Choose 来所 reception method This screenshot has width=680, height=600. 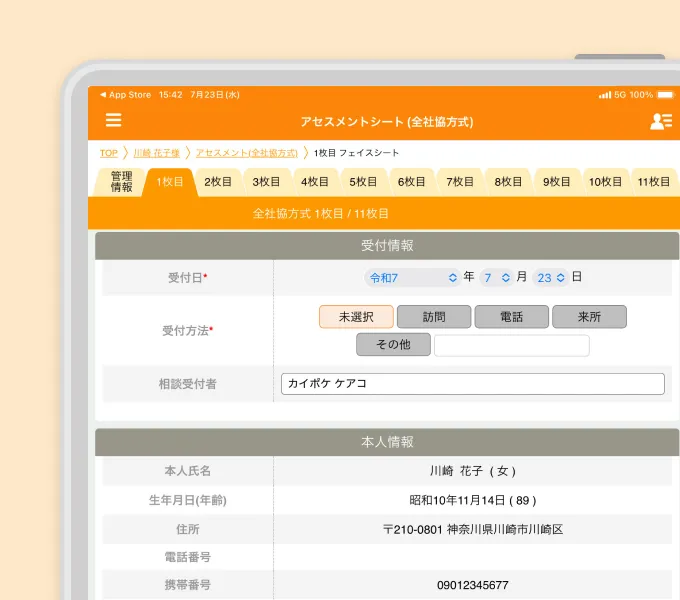coord(589,317)
